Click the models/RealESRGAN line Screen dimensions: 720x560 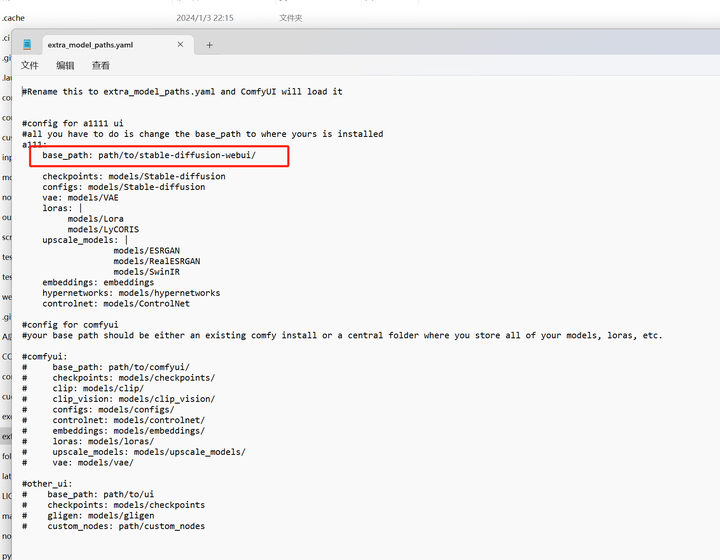157,261
